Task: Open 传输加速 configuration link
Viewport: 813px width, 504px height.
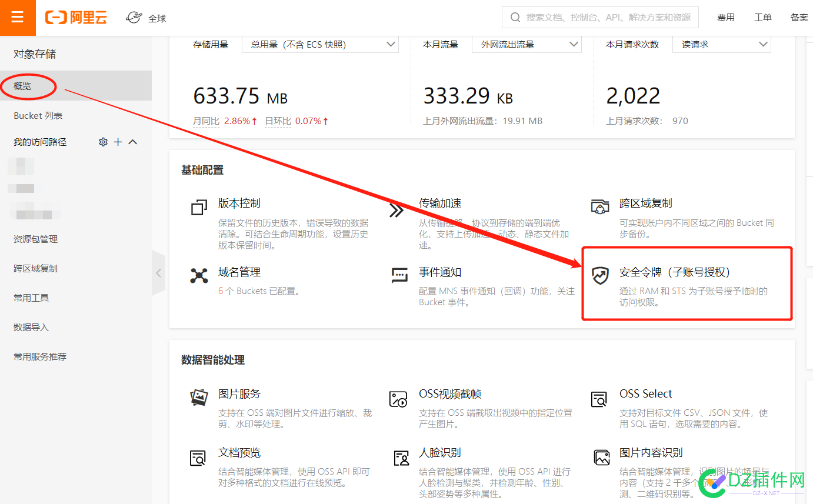Action: point(440,203)
